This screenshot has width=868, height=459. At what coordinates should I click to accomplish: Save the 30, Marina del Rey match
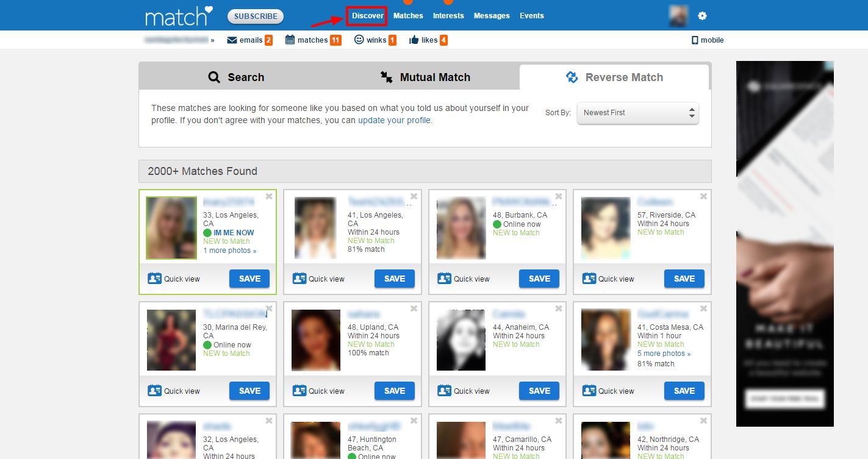[249, 391]
